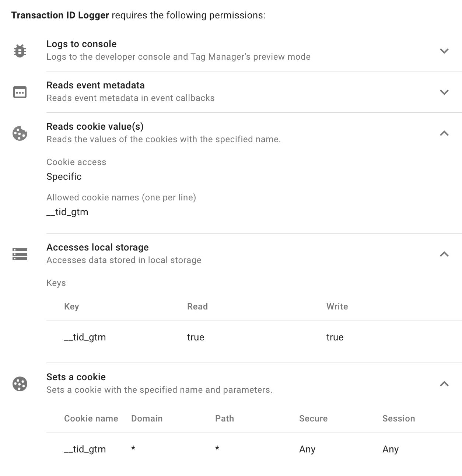Click the cookie icon beside Sets a cookie
Viewport: 462px width, 476px height.
[20, 384]
